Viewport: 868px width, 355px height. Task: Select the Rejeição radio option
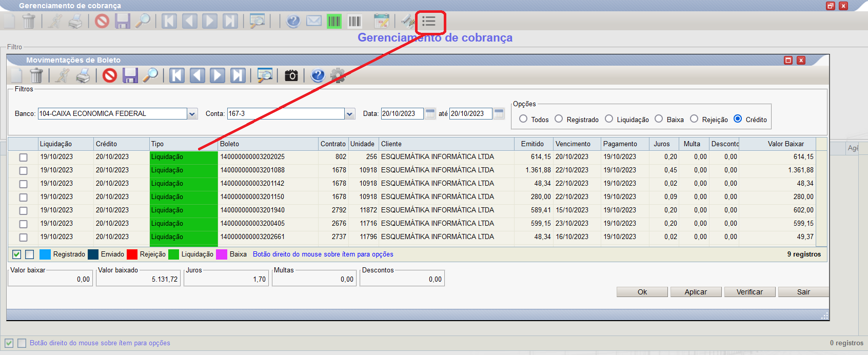point(694,119)
